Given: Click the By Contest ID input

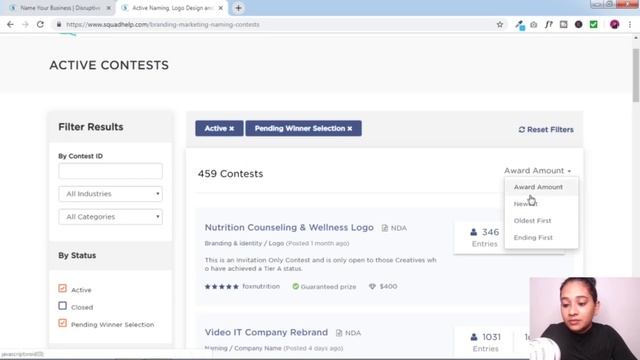Looking at the screenshot, I should click(110, 171).
